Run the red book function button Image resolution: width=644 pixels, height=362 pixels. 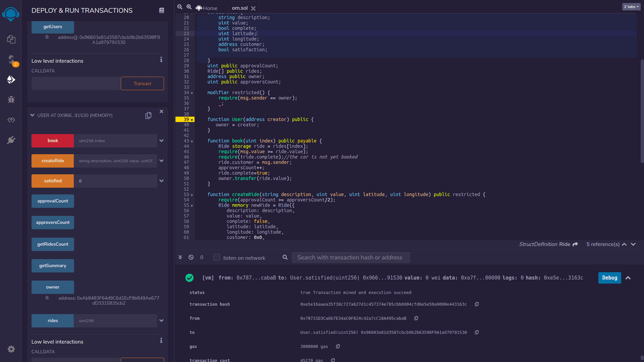tap(53, 141)
